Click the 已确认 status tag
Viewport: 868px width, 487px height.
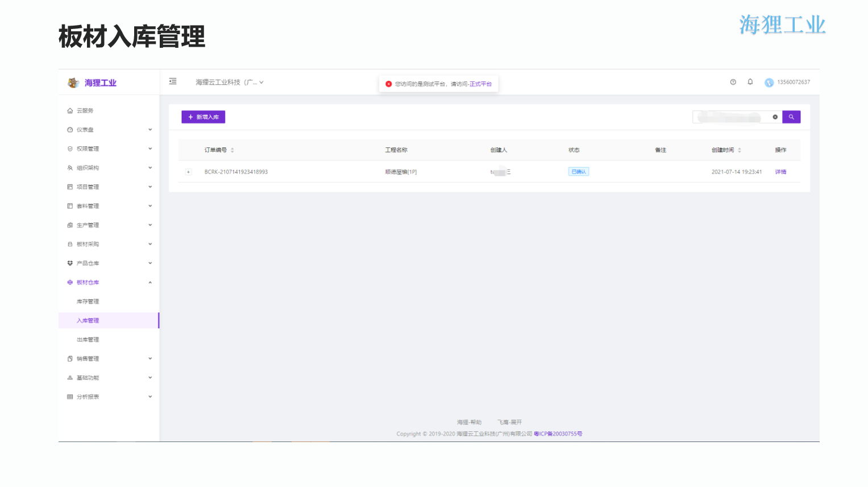click(x=579, y=172)
